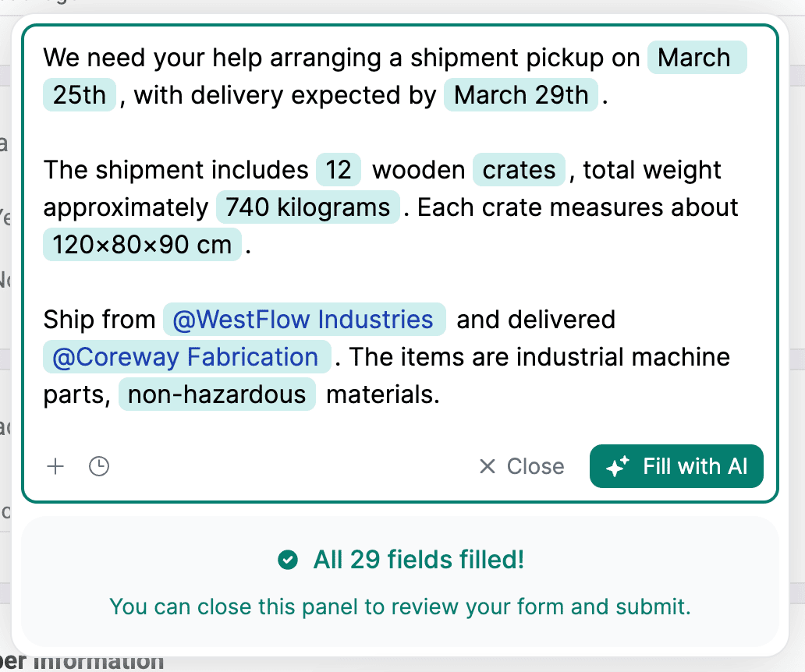Click the green checkmark success icon
This screenshot has height=672, width=805.
(288, 560)
